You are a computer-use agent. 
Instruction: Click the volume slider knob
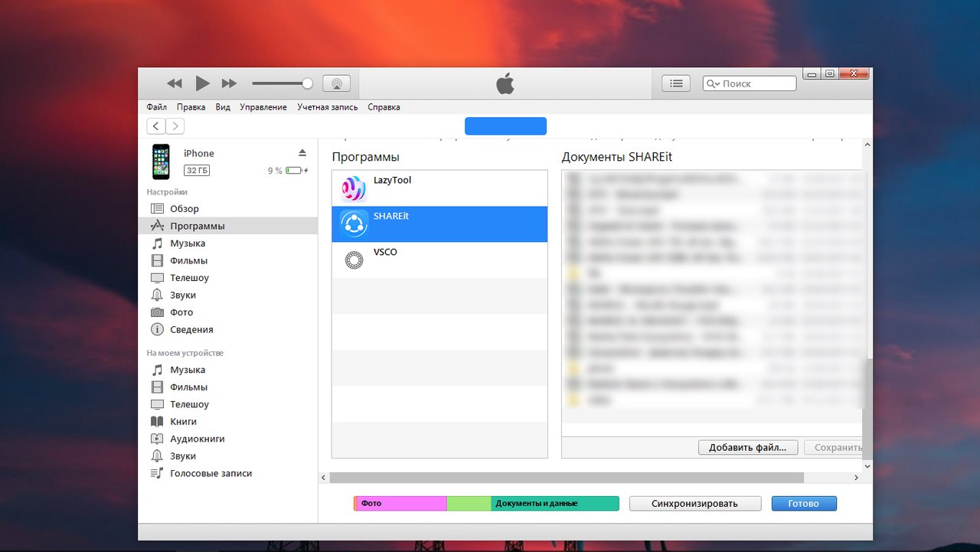click(x=307, y=83)
